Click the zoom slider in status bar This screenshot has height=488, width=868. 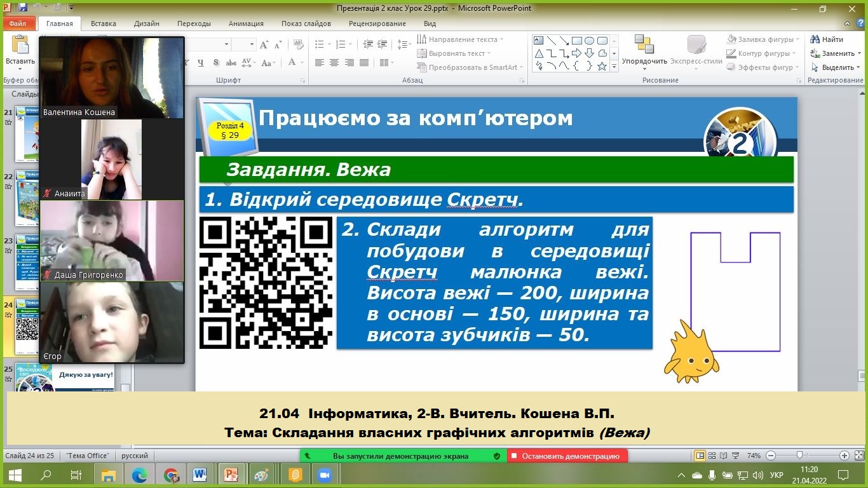(x=799, y=456)
